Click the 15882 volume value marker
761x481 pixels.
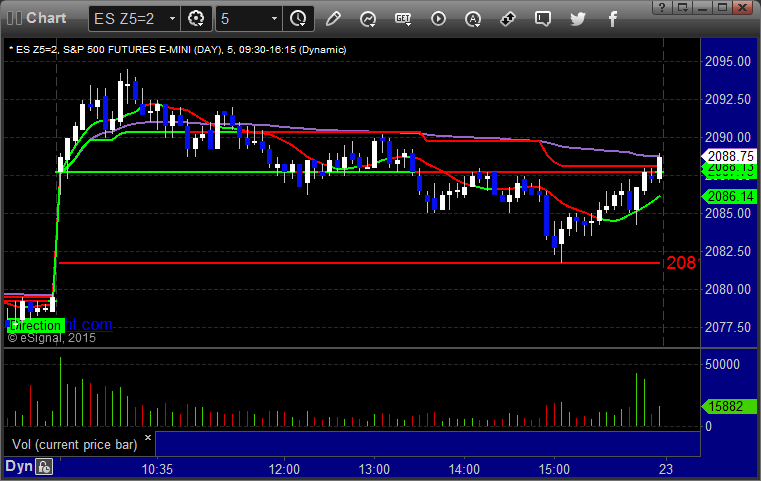pos(729,406)
